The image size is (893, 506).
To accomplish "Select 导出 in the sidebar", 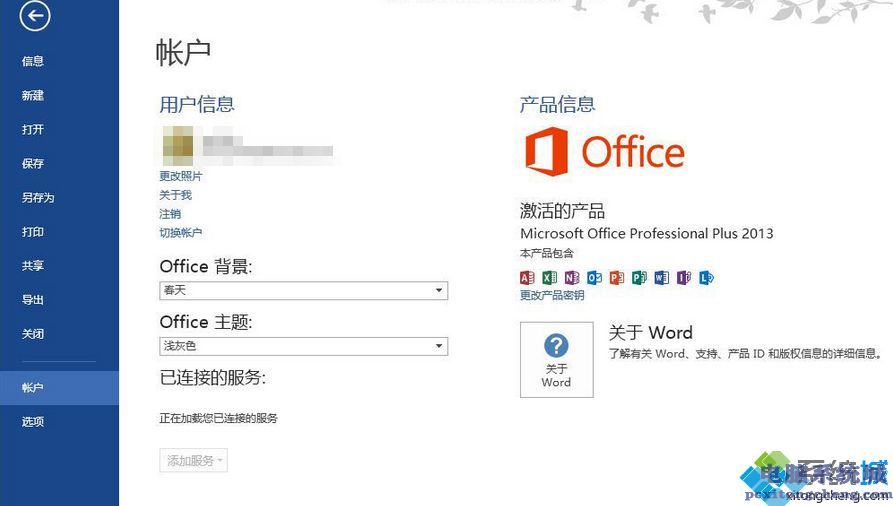I will (33, 300).
